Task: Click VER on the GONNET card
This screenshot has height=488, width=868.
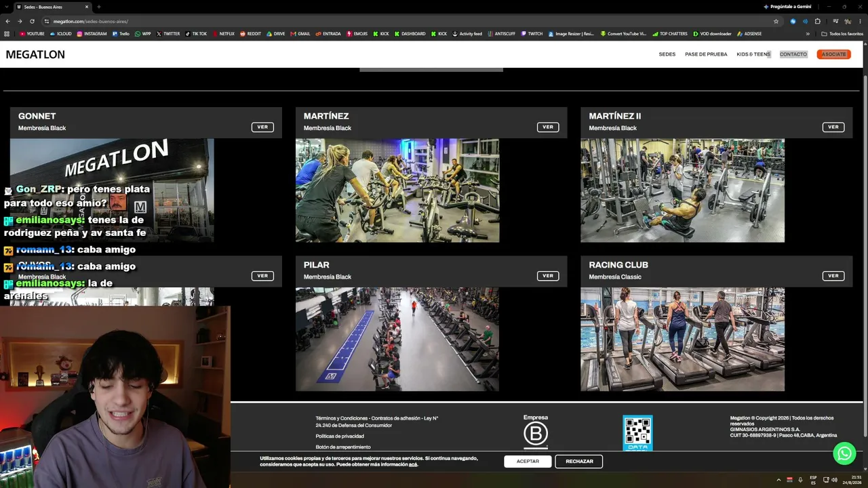Action: (x=262, y=127)
